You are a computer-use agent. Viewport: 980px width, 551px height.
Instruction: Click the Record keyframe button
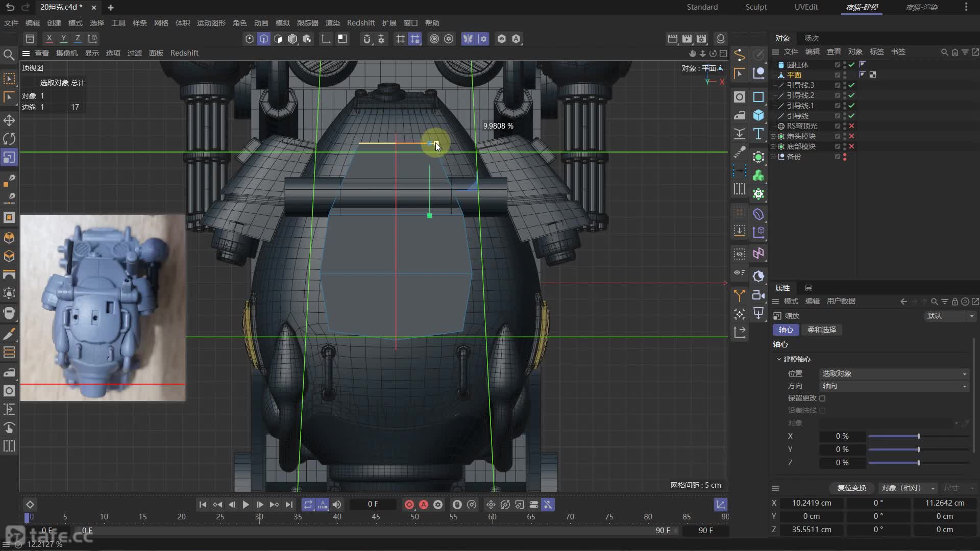(409, 505)
